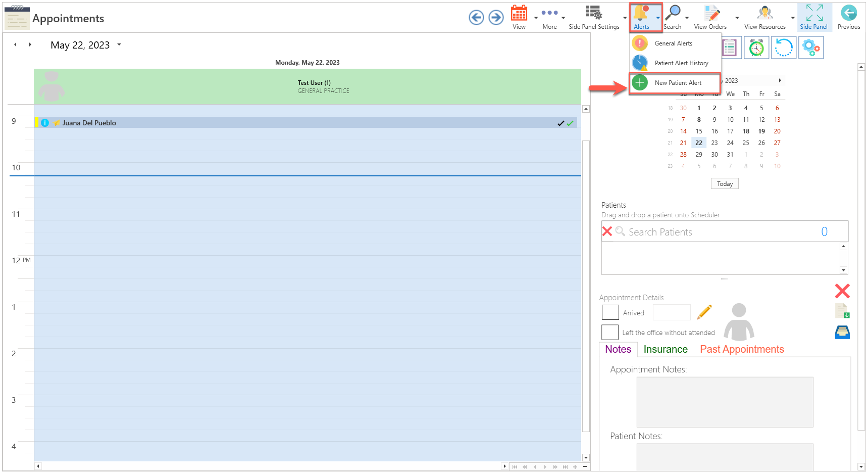Open the May 22, 2023 date dropdown
868x474 pixels.
(x=119, y=44)
